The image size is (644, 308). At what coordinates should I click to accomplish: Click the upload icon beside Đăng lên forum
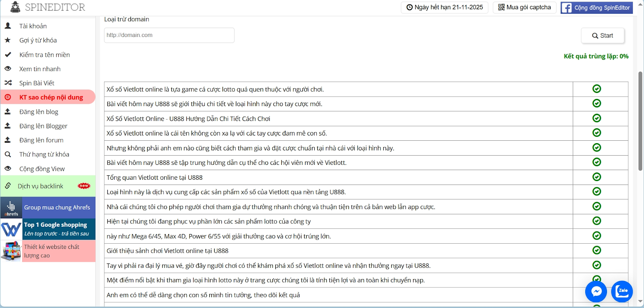[x=8, y=140]
